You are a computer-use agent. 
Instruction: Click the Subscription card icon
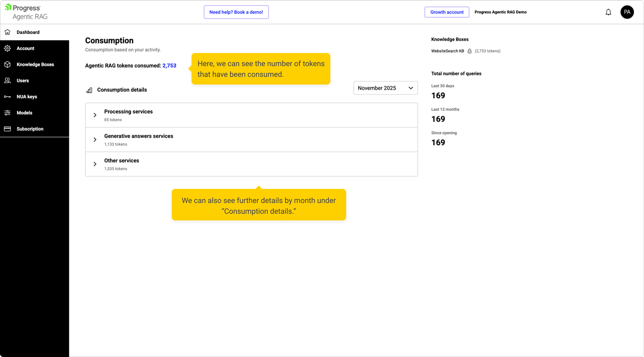(x=7, y=129)
